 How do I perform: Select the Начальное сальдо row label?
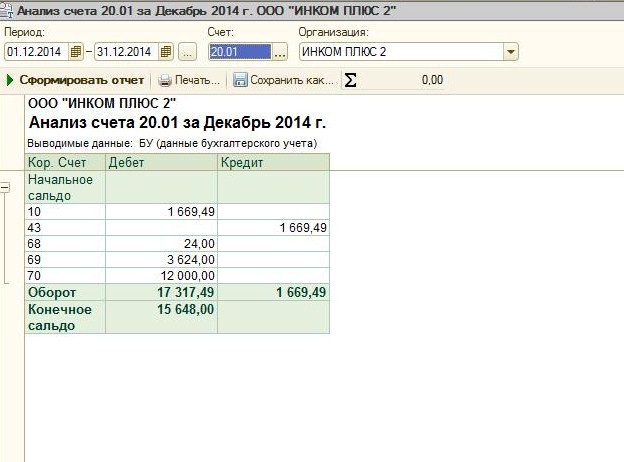pos(65,187)
